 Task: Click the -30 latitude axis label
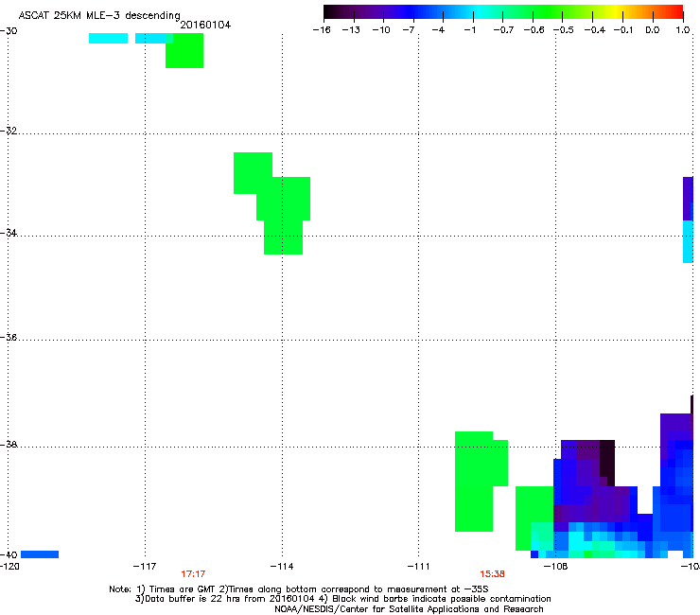pos(9,31)
